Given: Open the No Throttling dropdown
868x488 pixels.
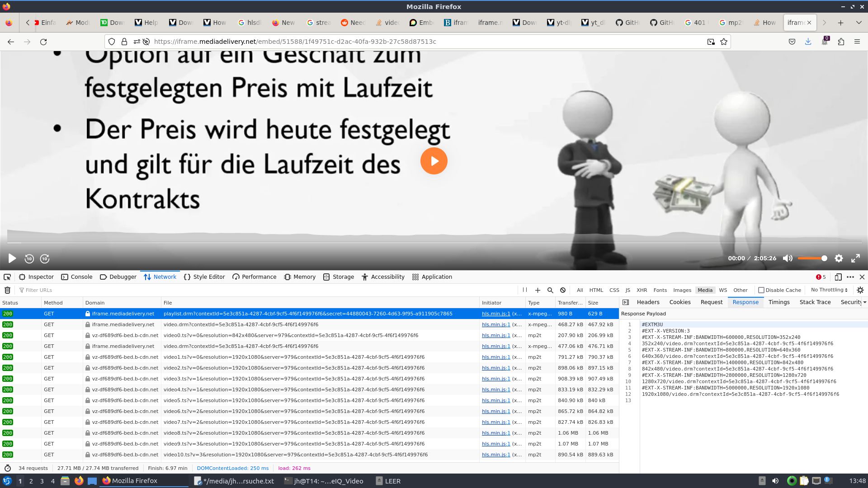Looking at the screenshot, I should 829,290.
